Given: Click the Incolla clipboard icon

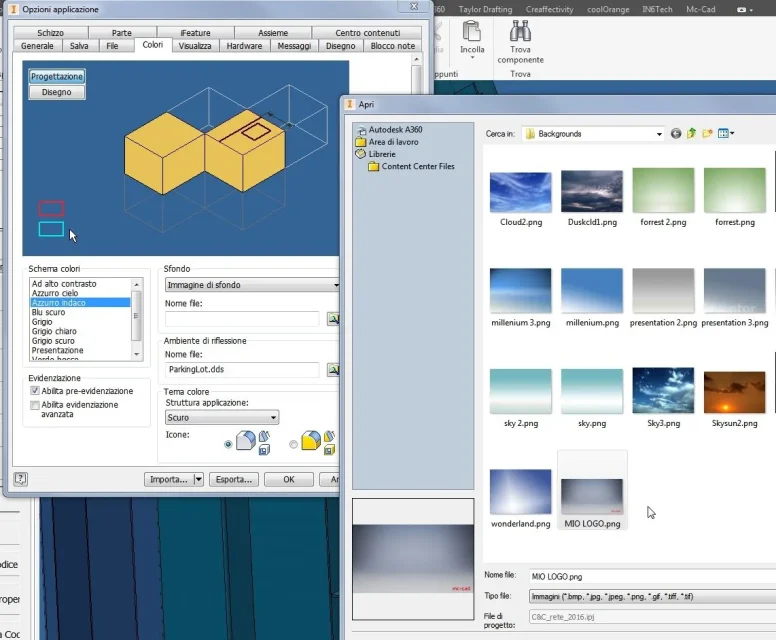Looking at the screenshot, I should [x=471, y=31].
